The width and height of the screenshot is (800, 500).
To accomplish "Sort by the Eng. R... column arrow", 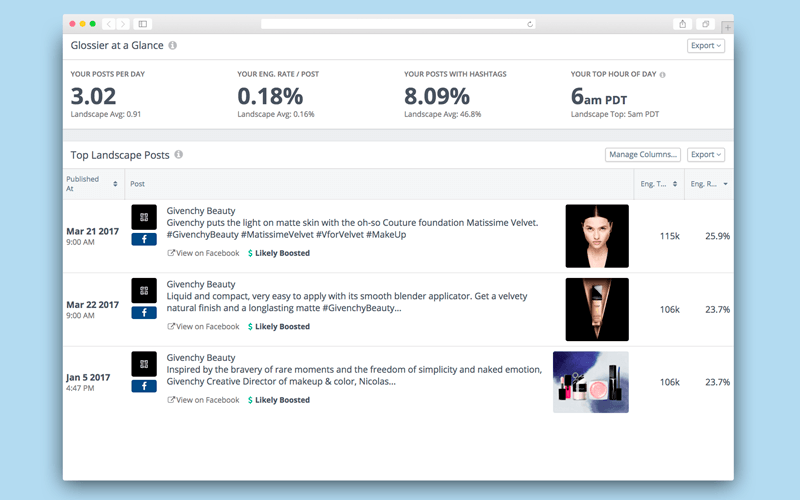I will coord(726,184).
